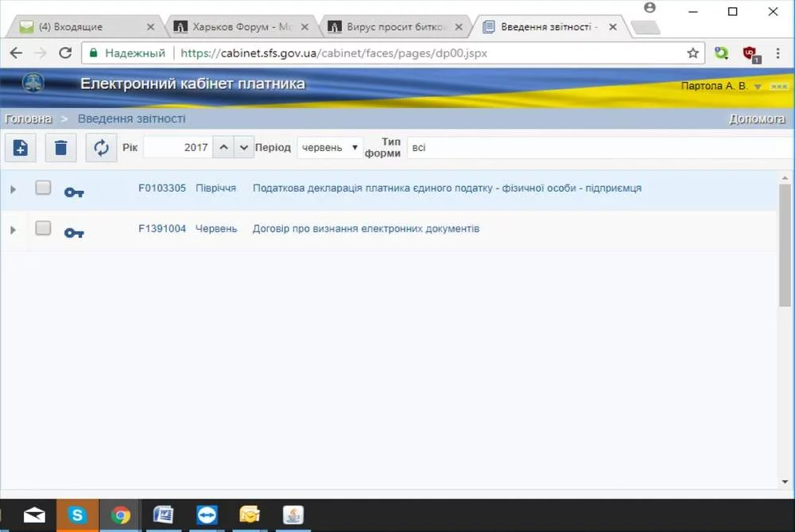Screen dimensions: 795x532
Task: Open Chrome three-dot menu
Action: (778, 52)
